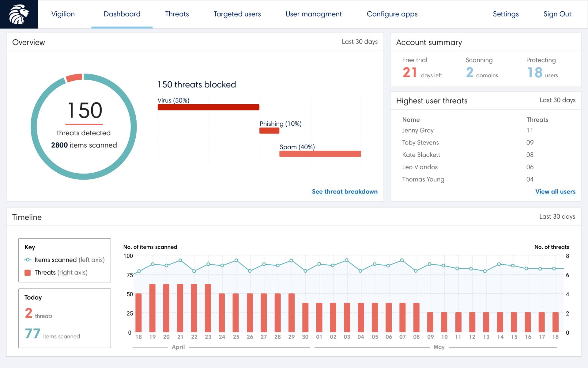The height and width of the screenshot is (368, 588).
Task: Click the Phishing (10%) bar
Action: tap(269, 131)
